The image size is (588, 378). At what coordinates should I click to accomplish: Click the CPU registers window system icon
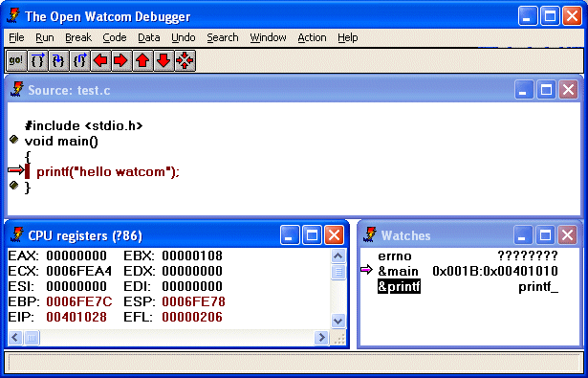(17, 235)
